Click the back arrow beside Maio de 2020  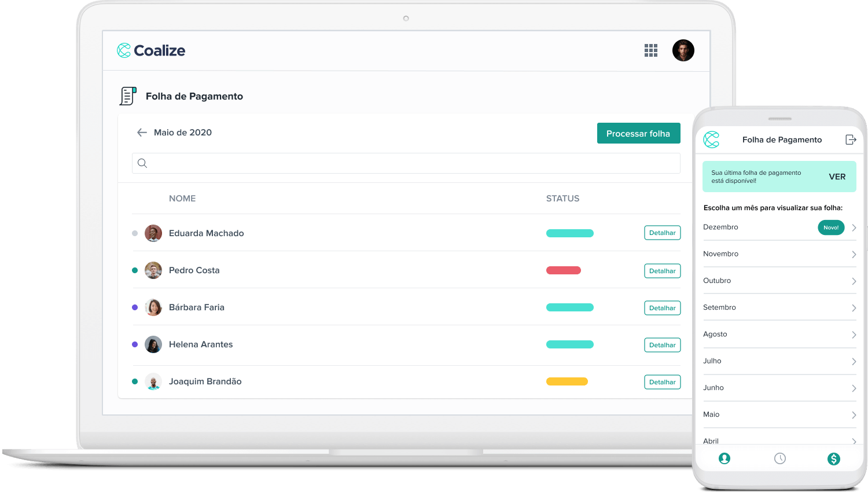(x=142, y=133)
